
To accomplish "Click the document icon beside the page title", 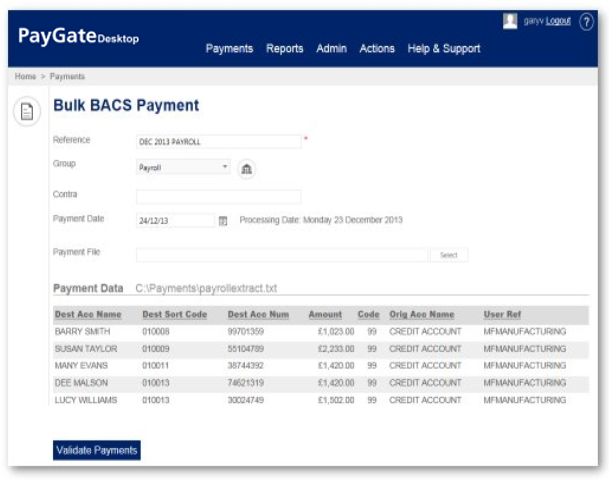I will tap(27, 111).
